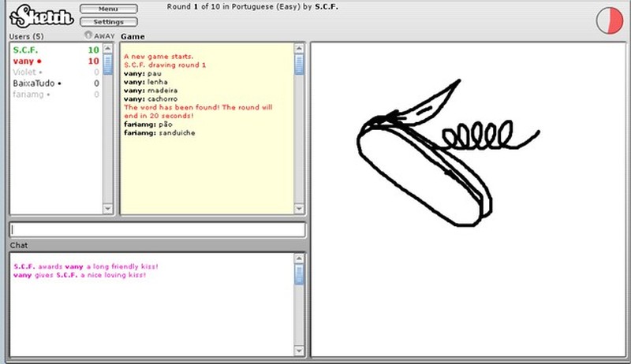Select user Violet in users list
The image size is (631, 364).
pos(27,72)
